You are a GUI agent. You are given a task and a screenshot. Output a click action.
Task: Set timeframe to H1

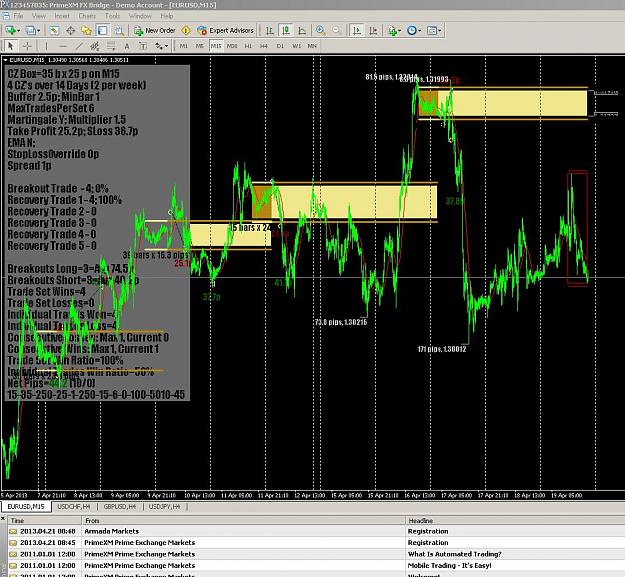(x=248, y=46)
